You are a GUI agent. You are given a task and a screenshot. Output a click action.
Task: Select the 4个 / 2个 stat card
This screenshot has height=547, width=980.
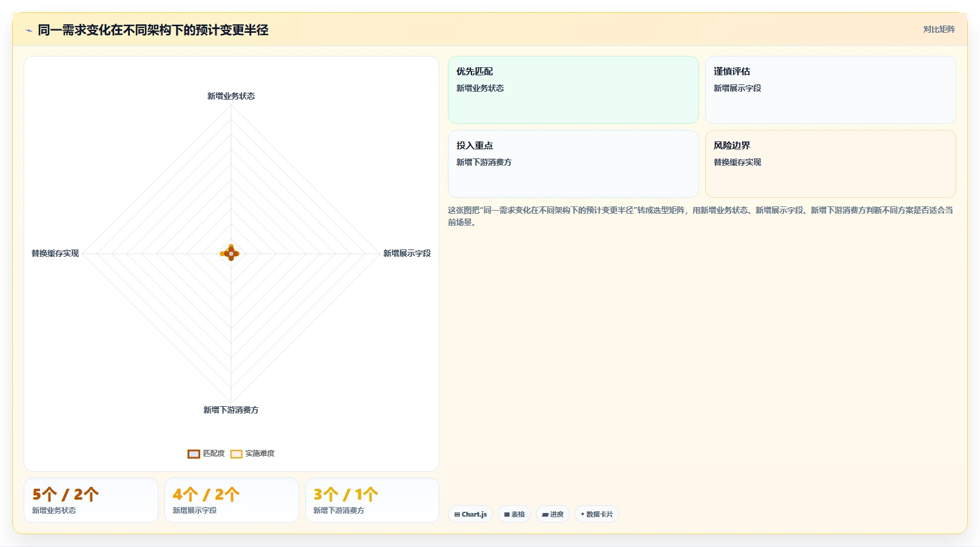point(232,500)
